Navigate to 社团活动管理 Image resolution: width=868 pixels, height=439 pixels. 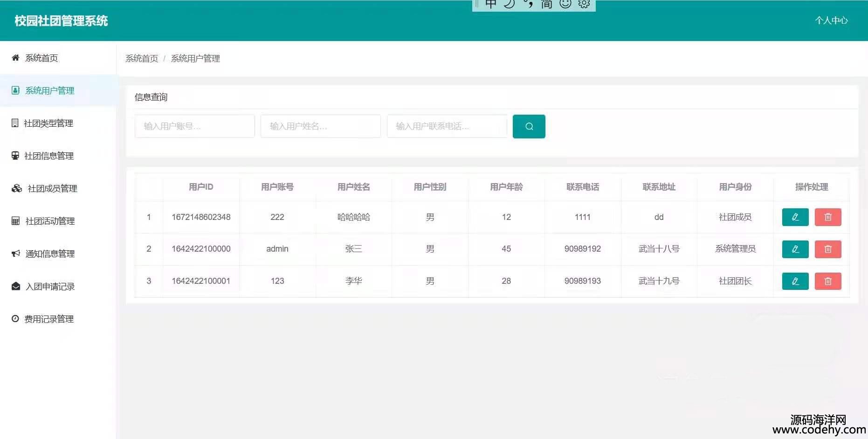pyautogui.click(x=50, y=221)
